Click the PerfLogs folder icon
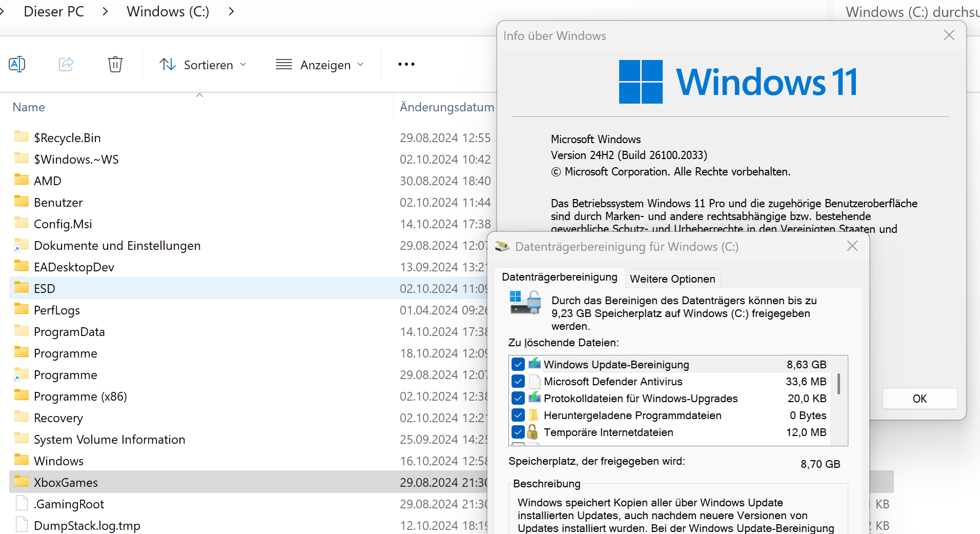 (x=22, y=309)
